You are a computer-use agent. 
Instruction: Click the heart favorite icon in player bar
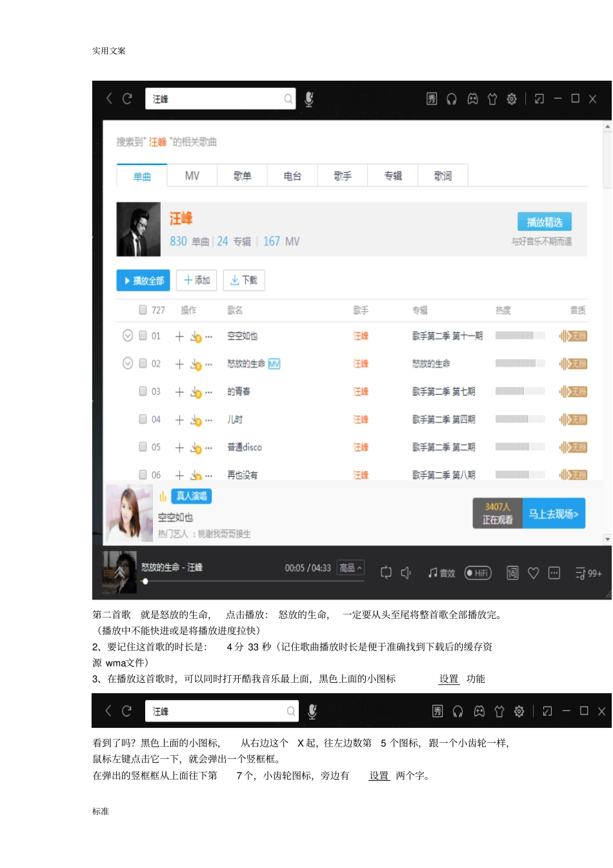533,572
